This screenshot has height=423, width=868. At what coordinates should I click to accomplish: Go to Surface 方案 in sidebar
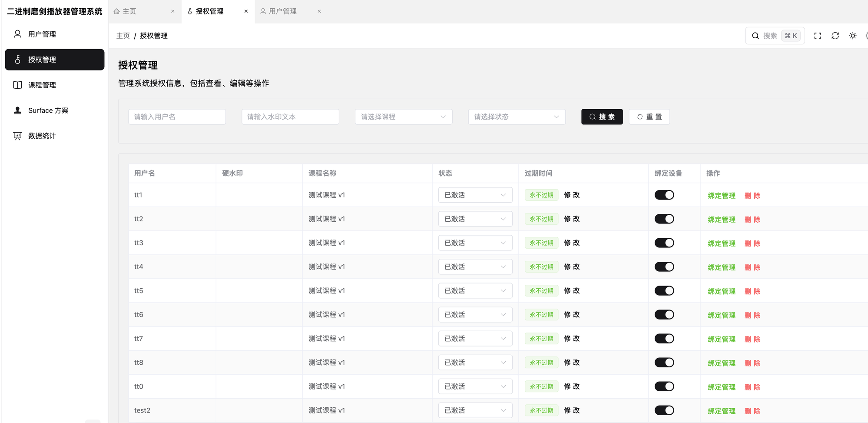click(48, 110)
